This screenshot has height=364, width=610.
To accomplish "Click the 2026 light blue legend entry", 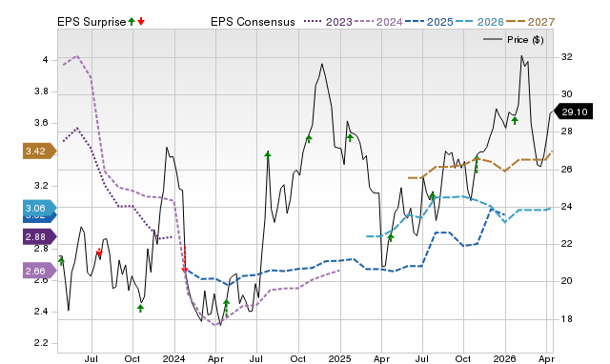I will point(479,22).
